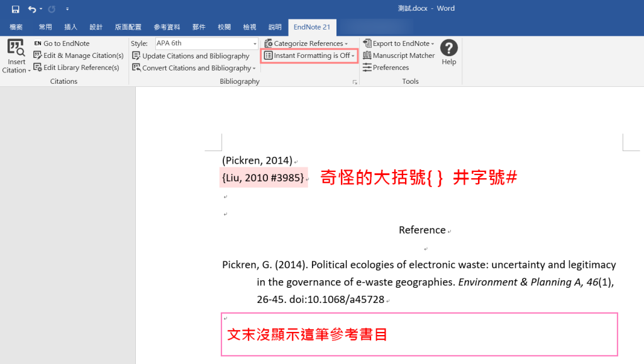The width and height of the screenshot is (644, 364).
Task: Click the Environment & Planning A journal title
Action: [x=520, y=282]
